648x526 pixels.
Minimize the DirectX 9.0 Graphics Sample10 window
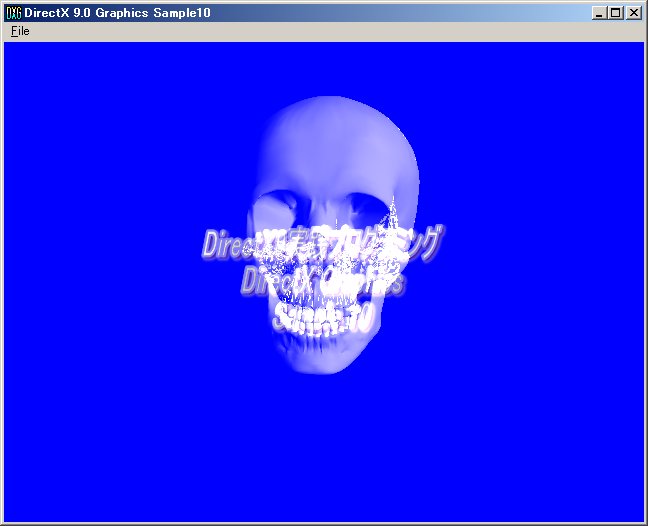pyautogui.click(x=599, y=13)
